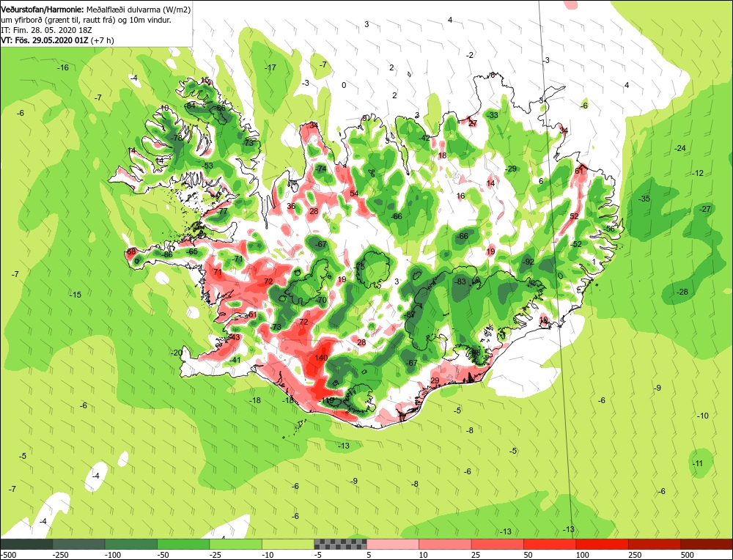733x560 pixels.
Task: Click the '-65' value on Snæfellsnes peninsula
Action: 192,251
